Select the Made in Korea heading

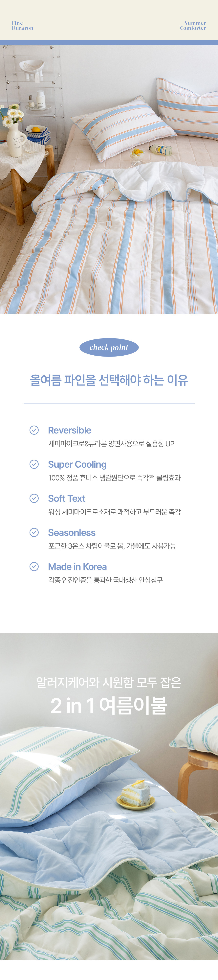[77, 567]
